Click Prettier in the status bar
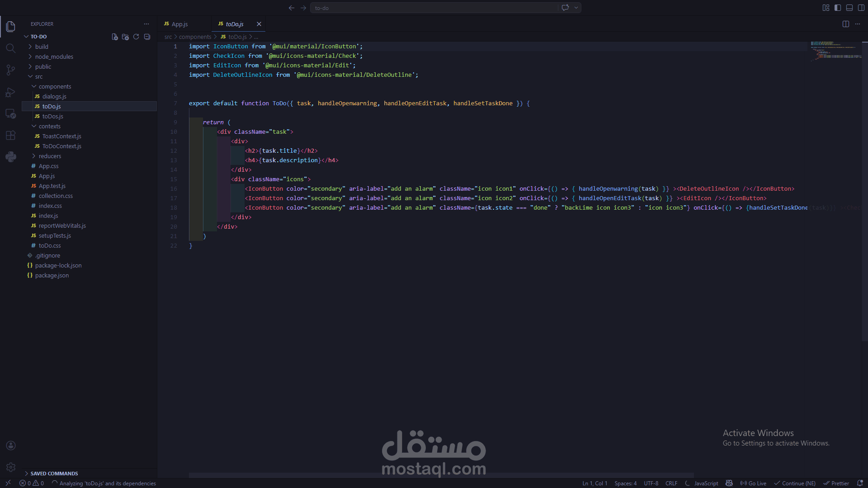The image size is (868, 488). tap(836, 483)
